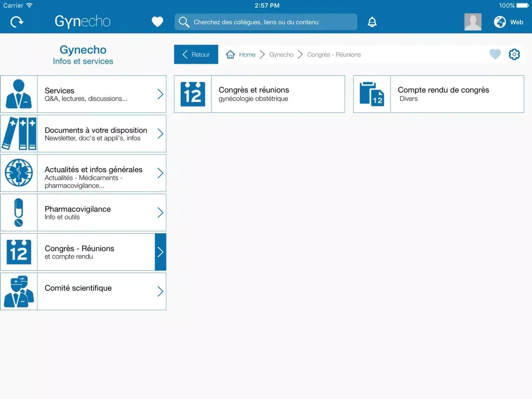Click the Documents binders icon
The image size is (532, 399).
pyautogui.click(x=19, y=133)
